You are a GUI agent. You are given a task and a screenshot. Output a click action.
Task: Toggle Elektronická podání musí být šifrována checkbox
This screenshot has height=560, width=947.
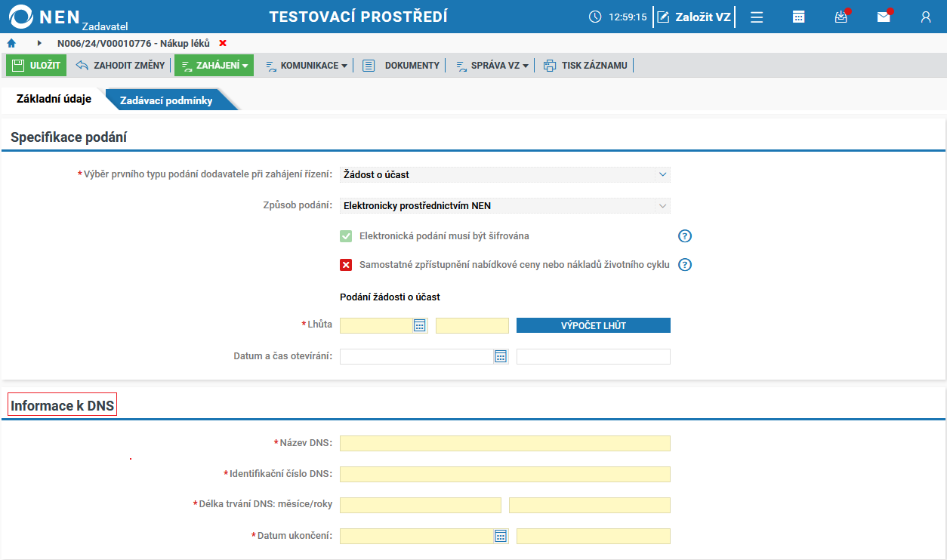[x=346, y=236]
